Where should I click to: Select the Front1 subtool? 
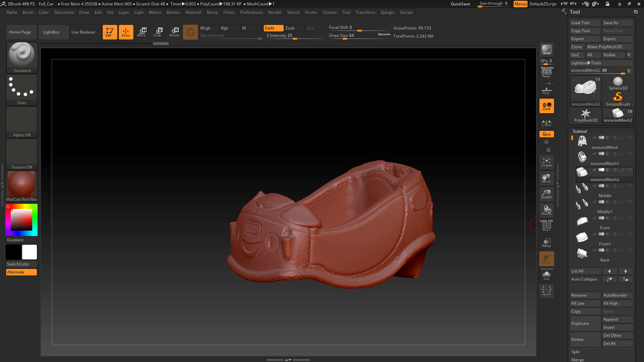click(604, 239)
